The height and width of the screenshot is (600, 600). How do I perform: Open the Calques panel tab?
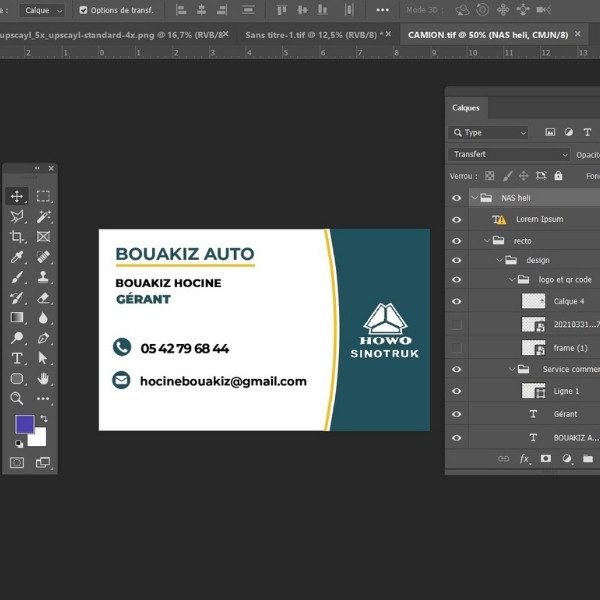tap(466, 108)
